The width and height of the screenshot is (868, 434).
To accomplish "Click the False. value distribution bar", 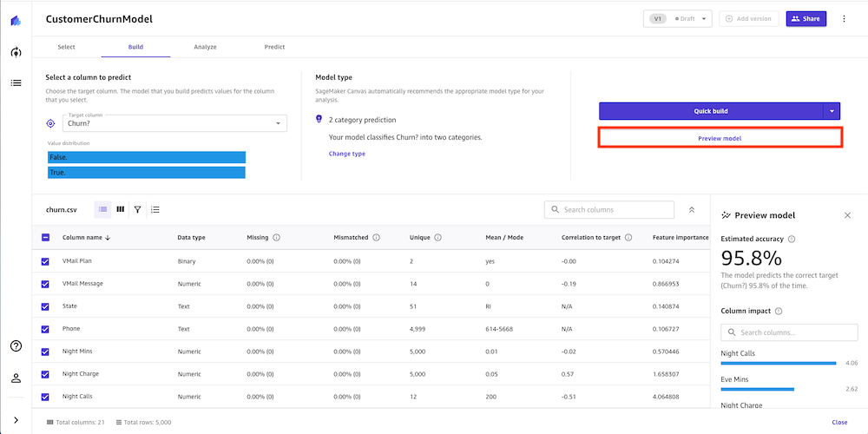I will click(147, 158).
